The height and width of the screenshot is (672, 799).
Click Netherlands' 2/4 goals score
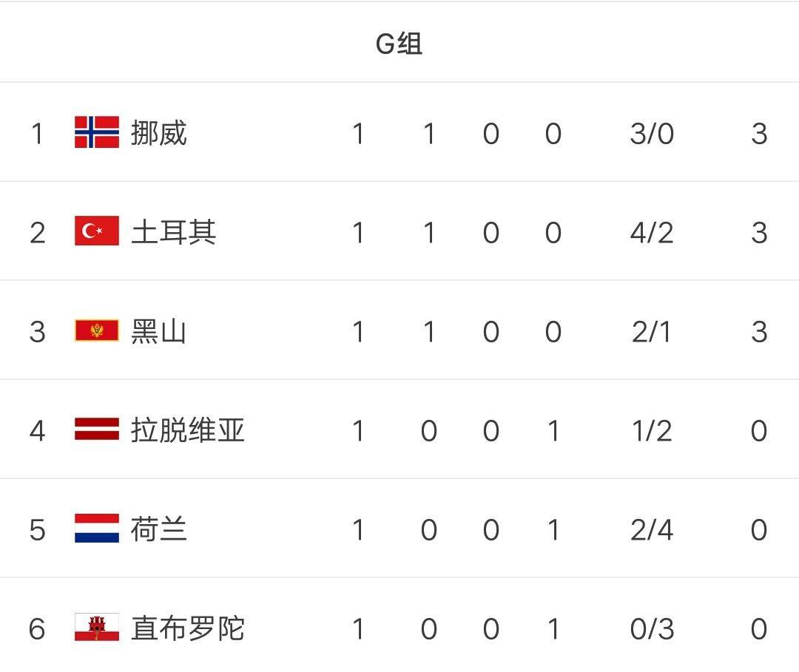652,530
